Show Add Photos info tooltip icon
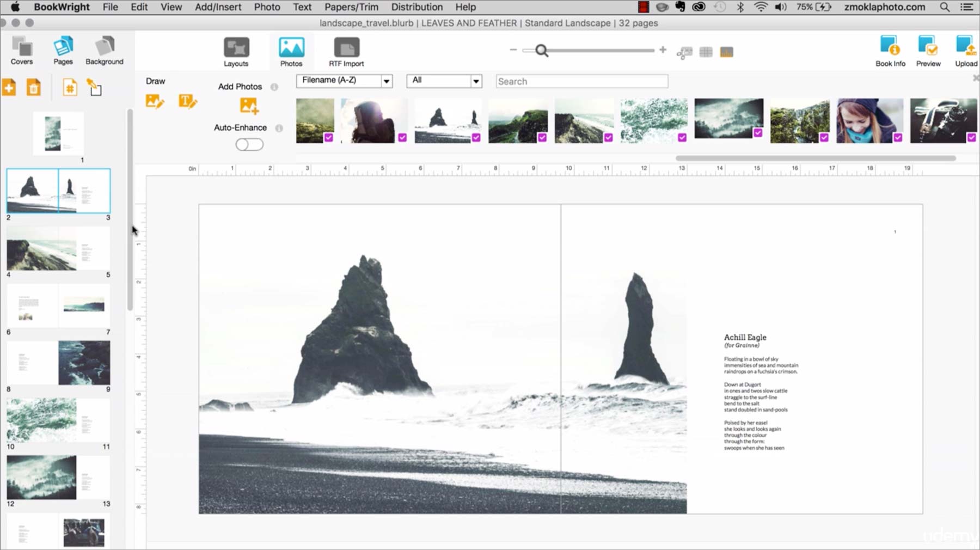The width and height of the screenshot is (980, 550). tap(274, 87)
